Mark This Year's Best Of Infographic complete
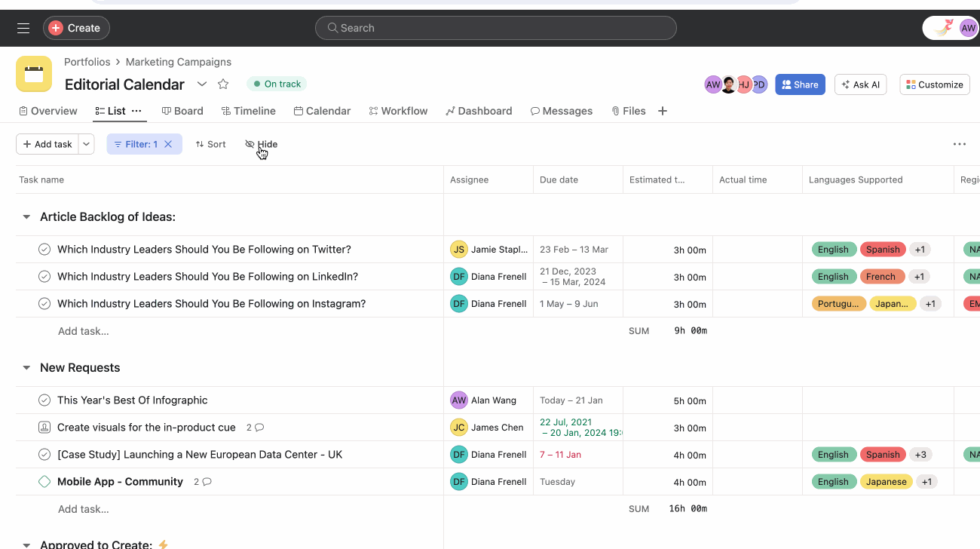Image resolution: width=980 pixels, height=549 pixels. click(x=44, y=400)
